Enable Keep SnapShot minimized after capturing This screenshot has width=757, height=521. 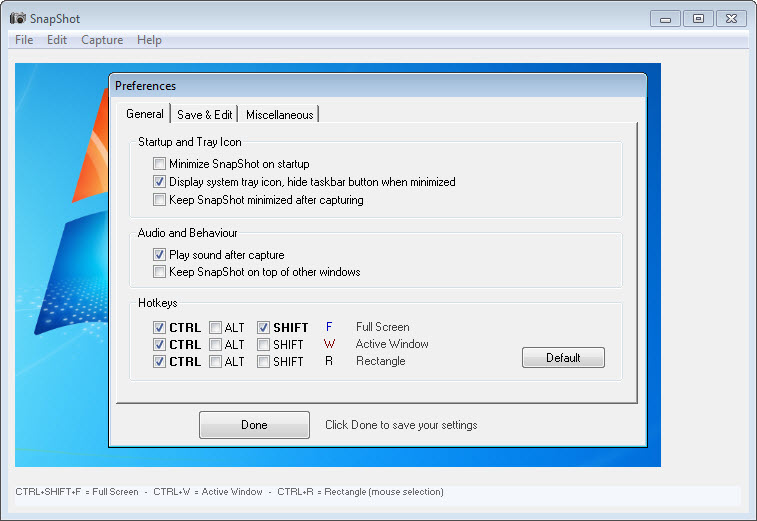[x=159, y=200]
